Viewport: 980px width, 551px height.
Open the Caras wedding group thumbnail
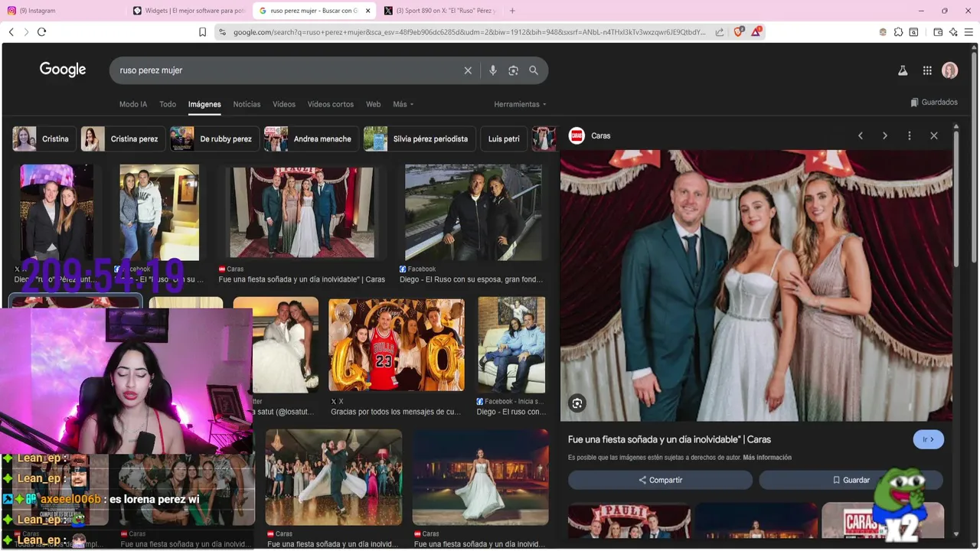pos(302,212)
